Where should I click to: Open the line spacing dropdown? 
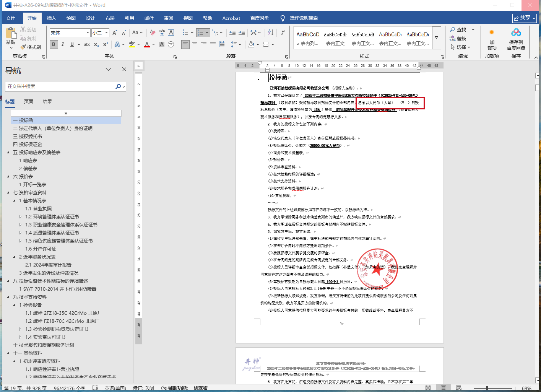pos(236,44)
